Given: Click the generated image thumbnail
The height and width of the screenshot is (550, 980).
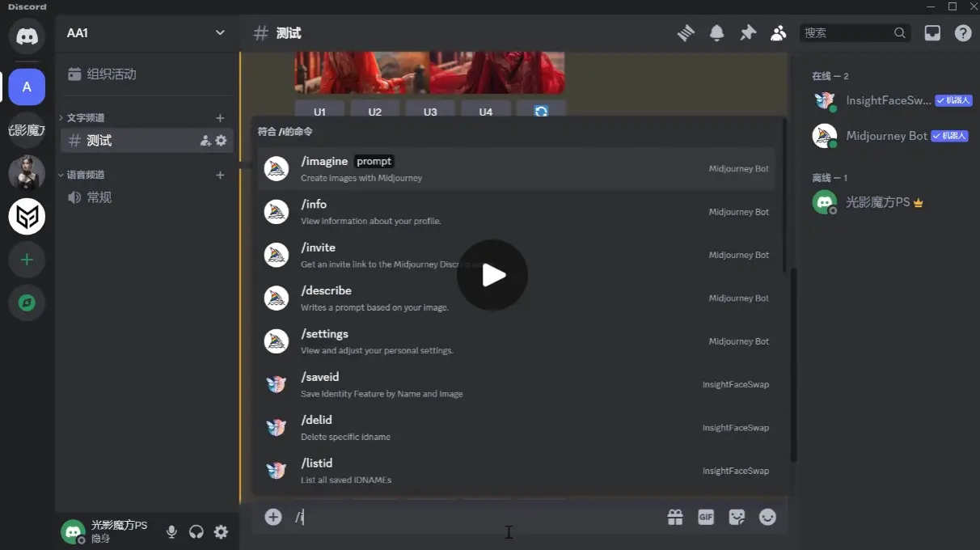Looking at the screenshot, I should (x=429, y=73).
